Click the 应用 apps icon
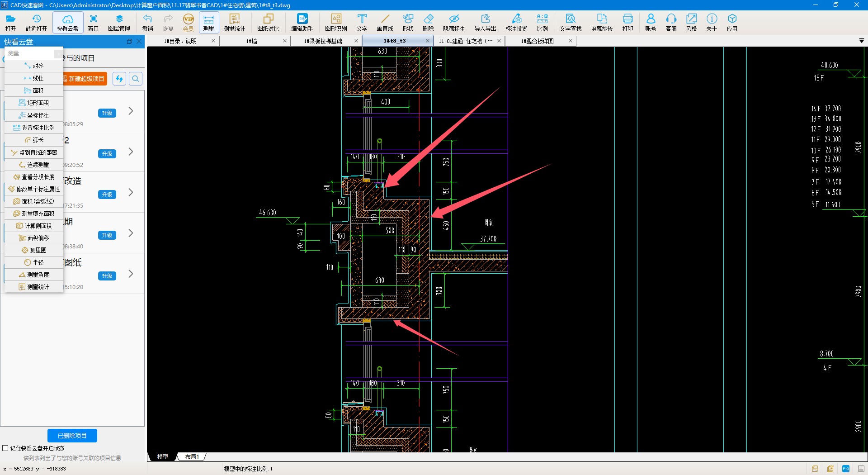This screenshot has height=475, width=868. click(732, 22)
